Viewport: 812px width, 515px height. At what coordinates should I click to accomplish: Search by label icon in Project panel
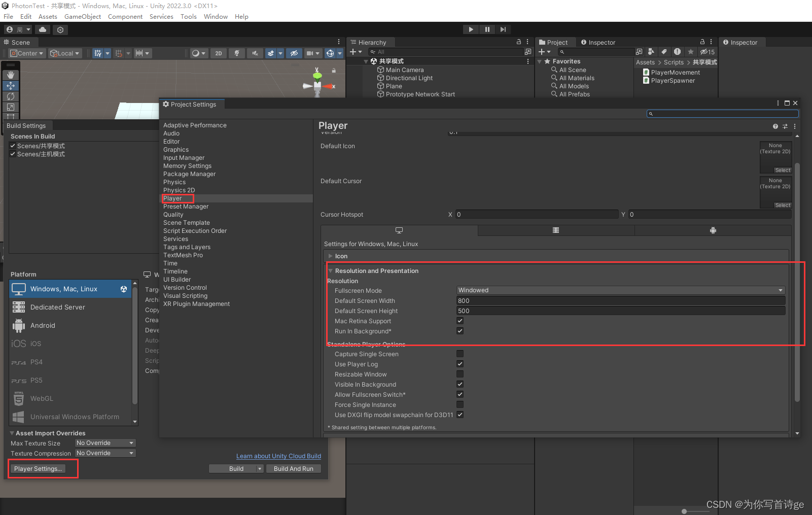coord(664,52)
